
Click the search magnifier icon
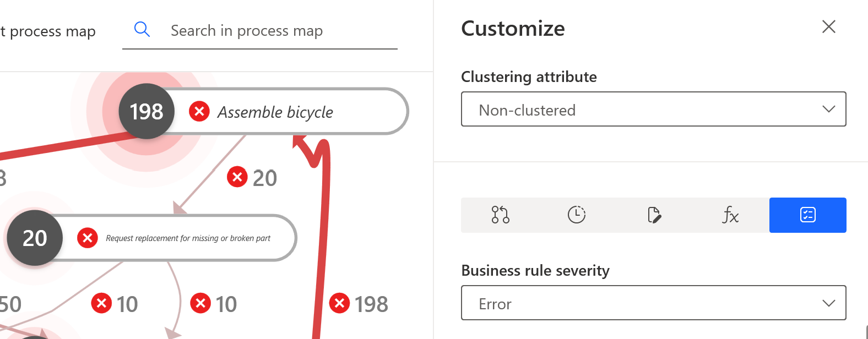(x=142, y=30)
